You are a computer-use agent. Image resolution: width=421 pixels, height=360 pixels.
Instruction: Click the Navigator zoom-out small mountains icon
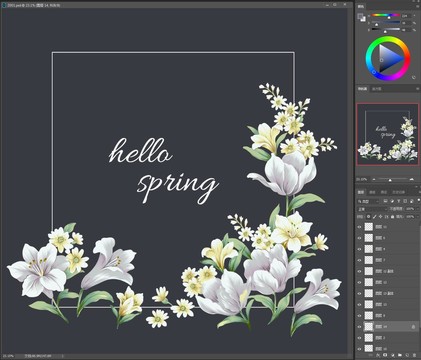pyautogui.click(x=374, y=179)
